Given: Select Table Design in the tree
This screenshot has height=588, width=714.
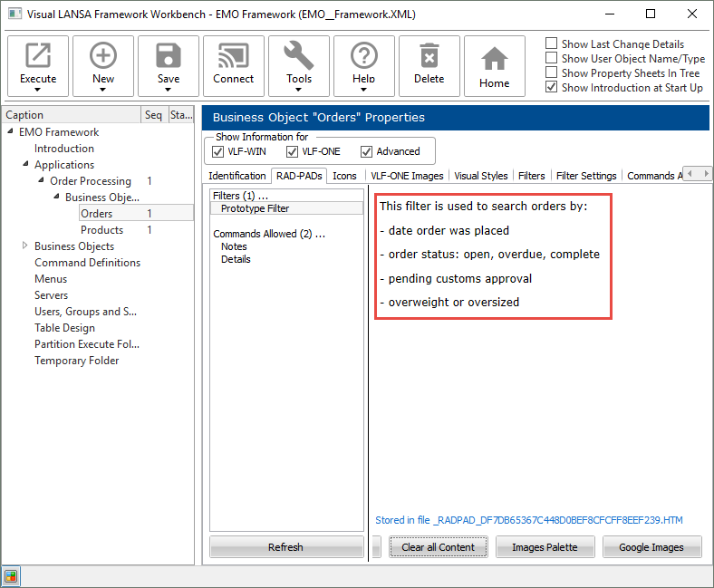Looking at the screenshot, I should (64, 328).
